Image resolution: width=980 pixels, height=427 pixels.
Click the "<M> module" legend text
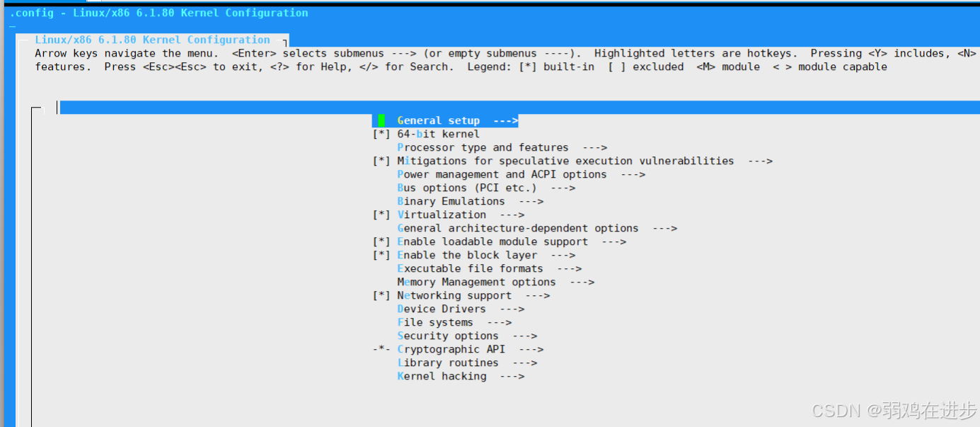729,67
